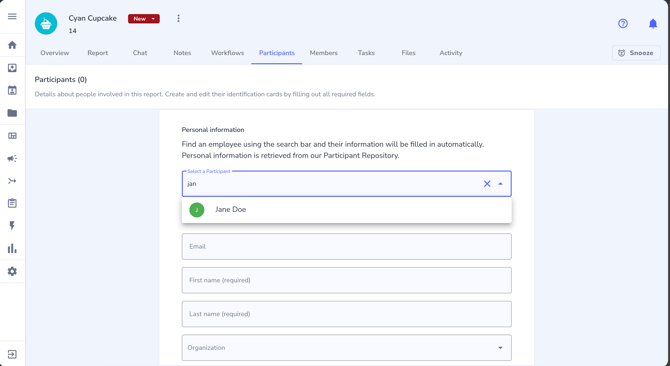Viewport: 670px width, 366px height.
Task: Click the logout icon at sidebar bottom
Action: coord(12,354)
